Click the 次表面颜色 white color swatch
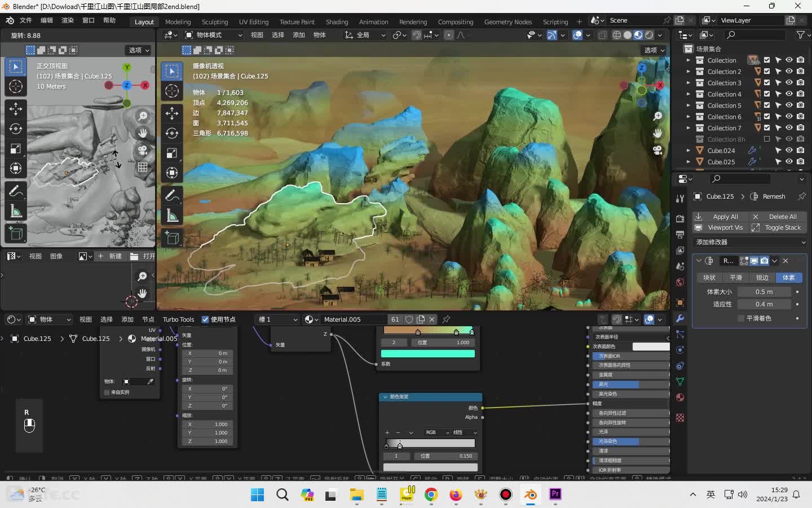 pos(651,347)
